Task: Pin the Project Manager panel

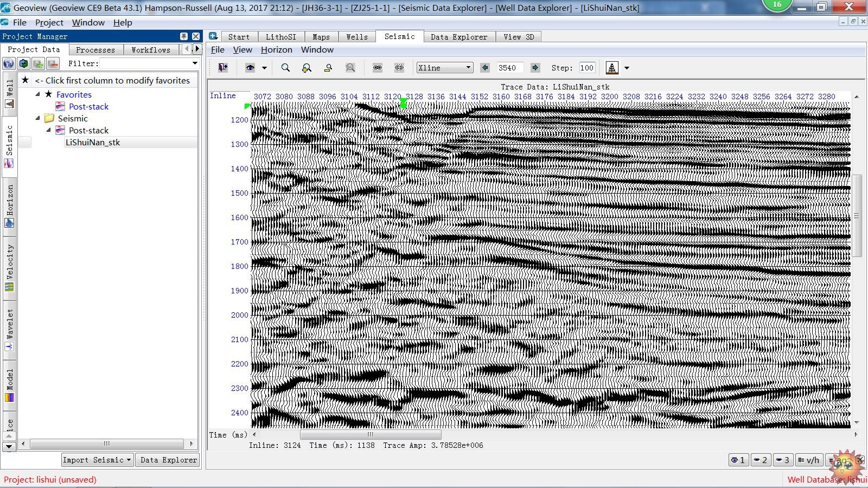Action: (x=184, y=36)
